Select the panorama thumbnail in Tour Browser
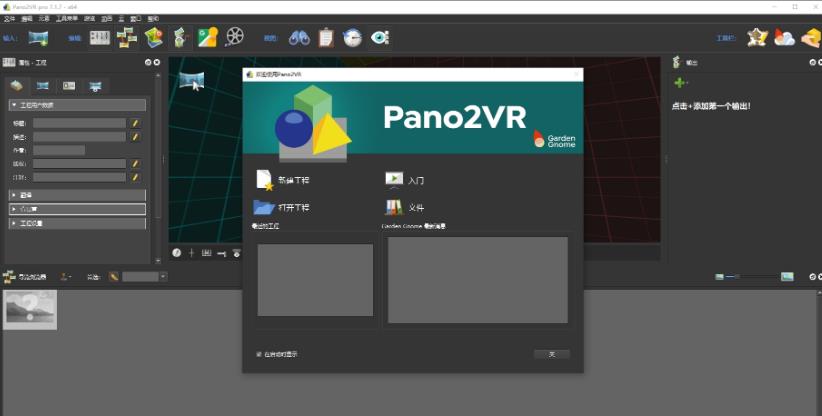Viewport: 822px width, 416px height. click(x=30, y=310)
